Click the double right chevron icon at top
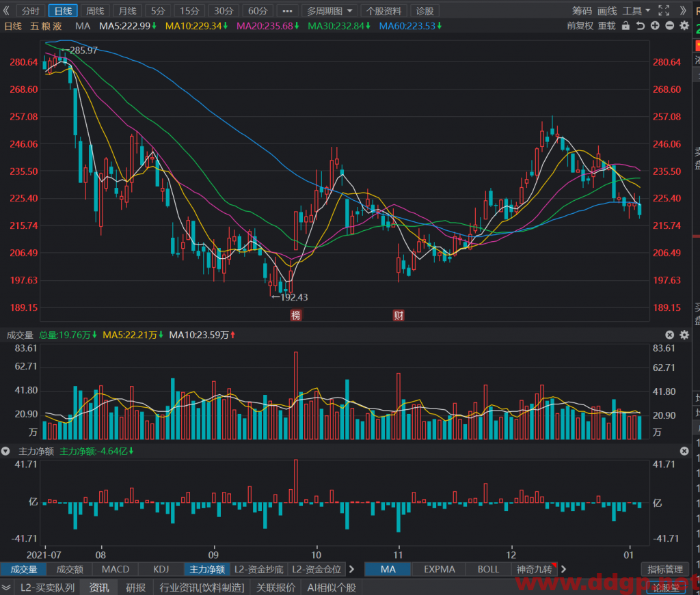Image resolution: width=700 pixels, height=595 pixels. pos(683,10)
